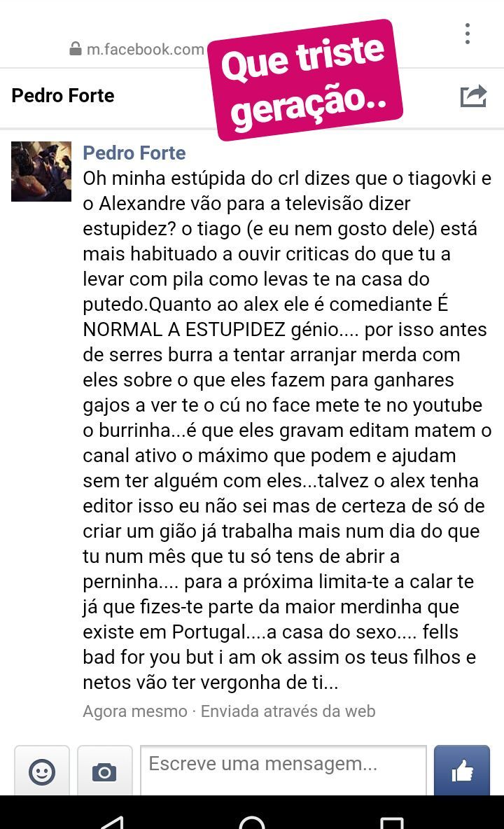The width and height of the screenshot is (504, 829).
Task: Tap the share arrow icon
Action: [x=473, y=96]
